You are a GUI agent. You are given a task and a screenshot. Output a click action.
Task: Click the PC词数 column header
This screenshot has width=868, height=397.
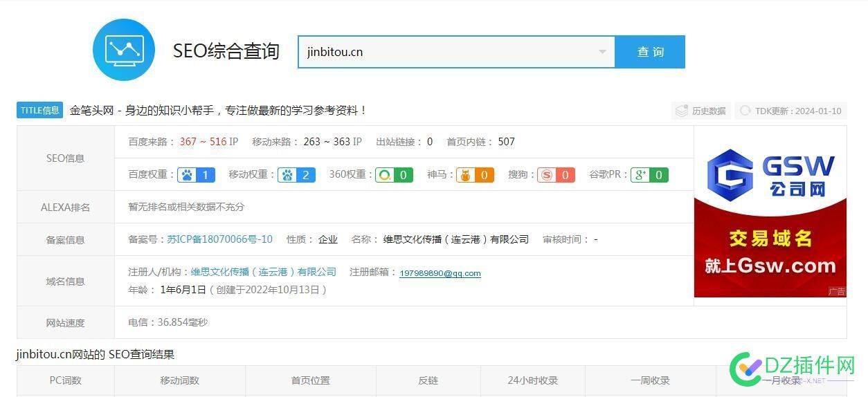coord(66,380)
